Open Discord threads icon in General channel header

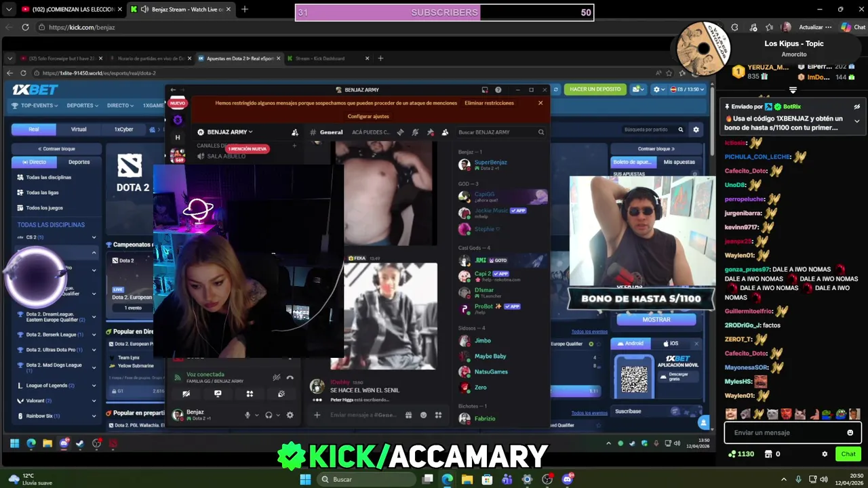400,132
